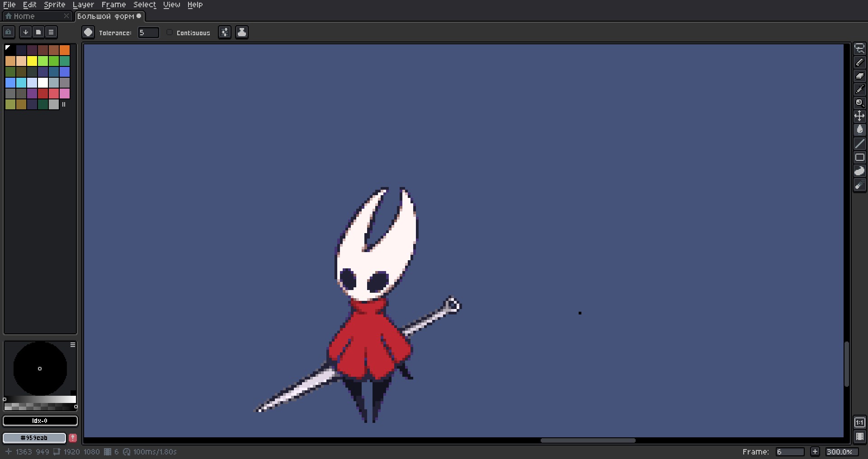The width and height of the screenshot is (868, 459).
Task: Select the Rectangle tool
Action: click(x=859, y=157)
